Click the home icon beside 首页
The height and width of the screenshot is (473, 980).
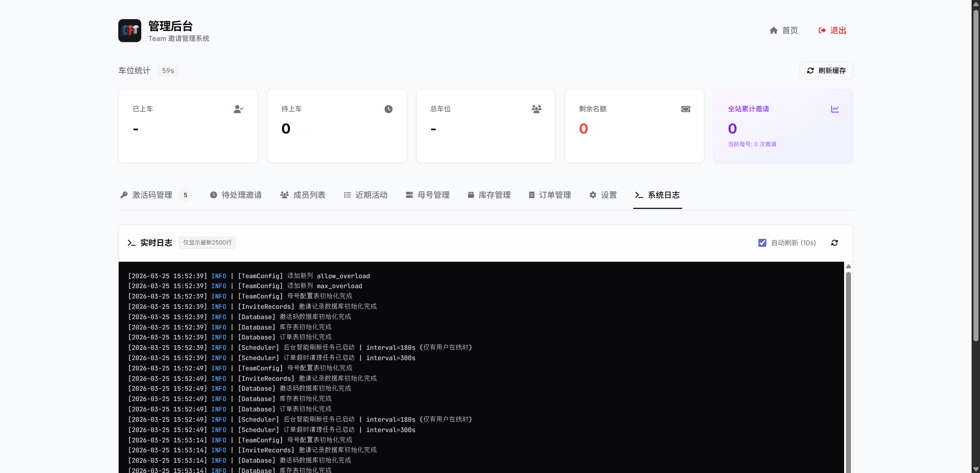tap(773, 31)
